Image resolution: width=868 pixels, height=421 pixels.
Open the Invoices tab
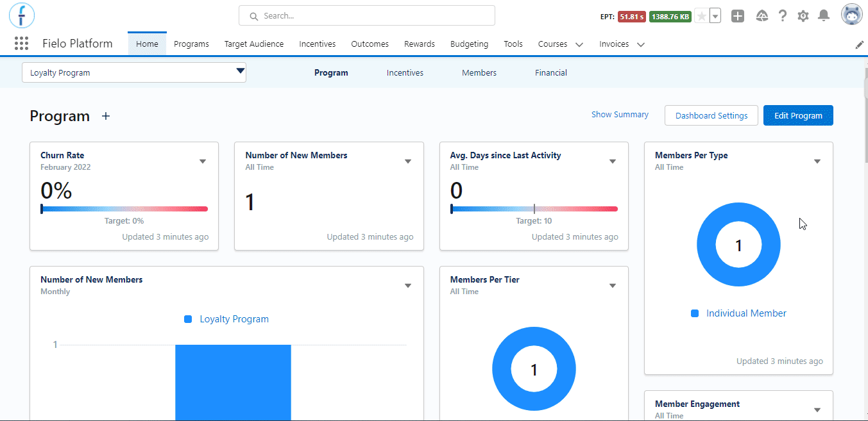614,44
